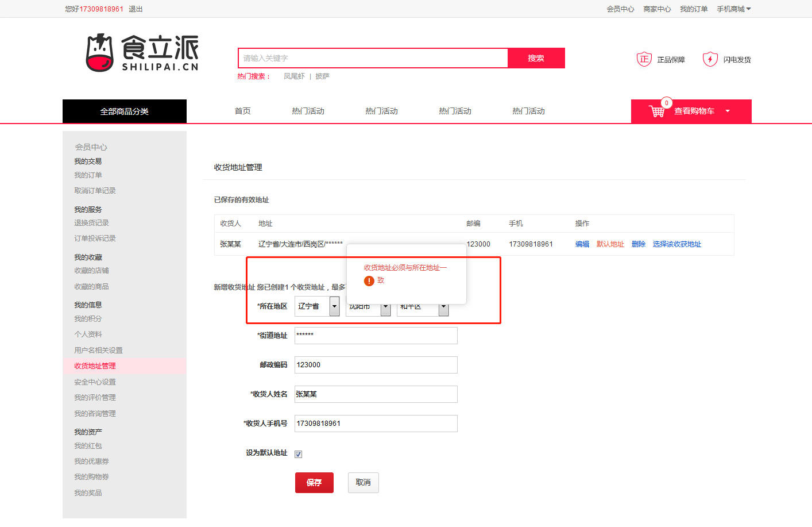Click 编辑 for 张某某 address
The width and height of the screenshot is (812, 527).
tap(582, 244)
